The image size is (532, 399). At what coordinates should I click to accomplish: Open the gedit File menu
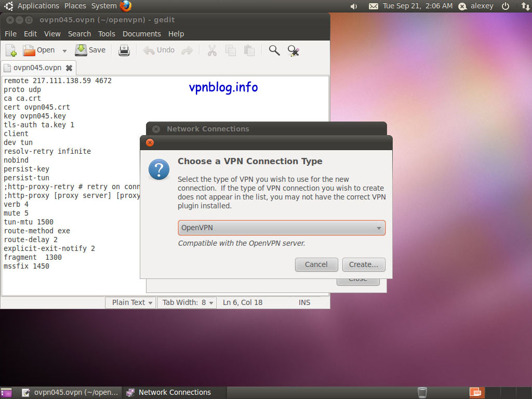[x=10, y=34]
